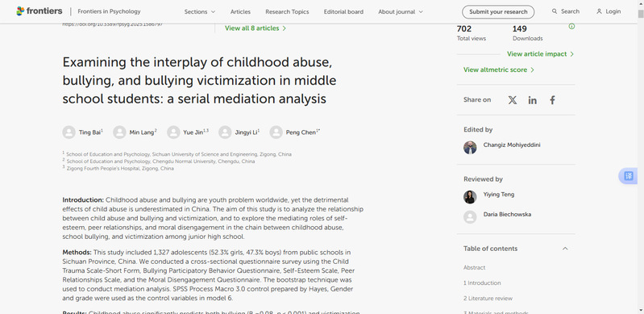Image resolution: width=644 pixels, height=314 pixels.
Task: Click author name Jingyi Li
Action: point(246,132)
